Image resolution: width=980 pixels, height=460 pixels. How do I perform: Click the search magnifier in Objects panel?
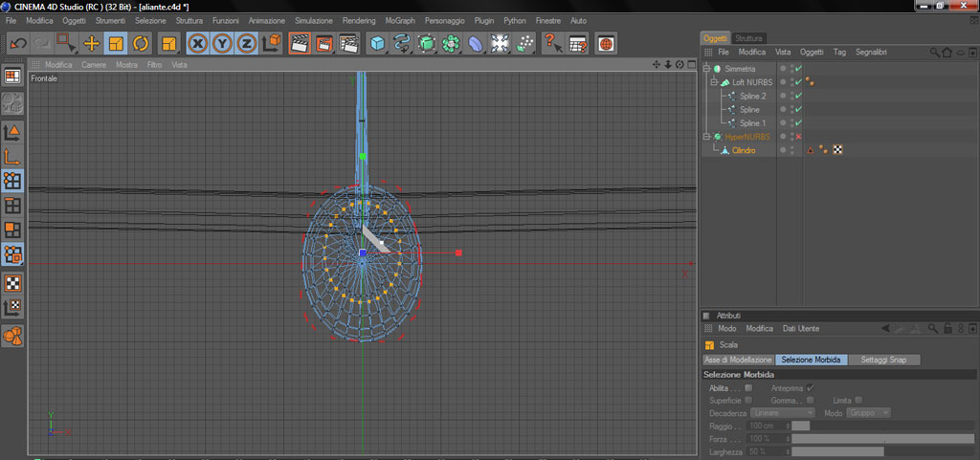pyautogui.click(x=934, y=52)
